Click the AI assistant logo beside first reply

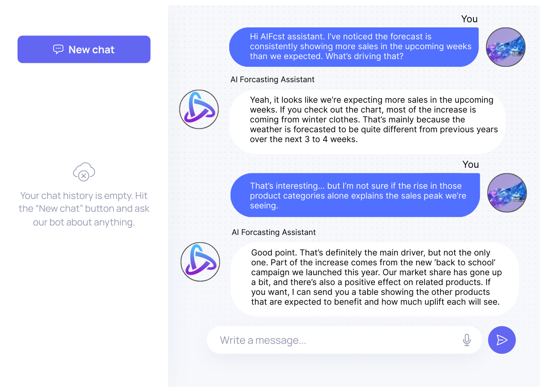198,109
